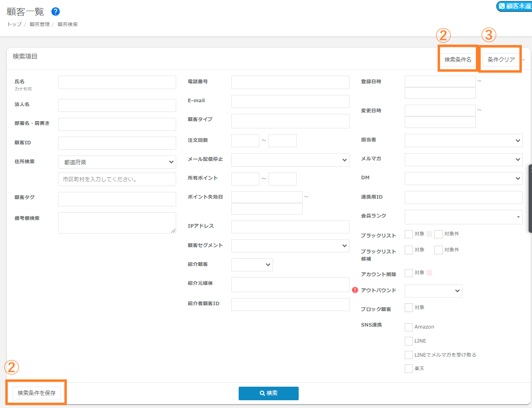This screenshot has height=408, width=532.
Task: Tick the ブロック顧客 対象 checkbox
Action: pos(409,308)
